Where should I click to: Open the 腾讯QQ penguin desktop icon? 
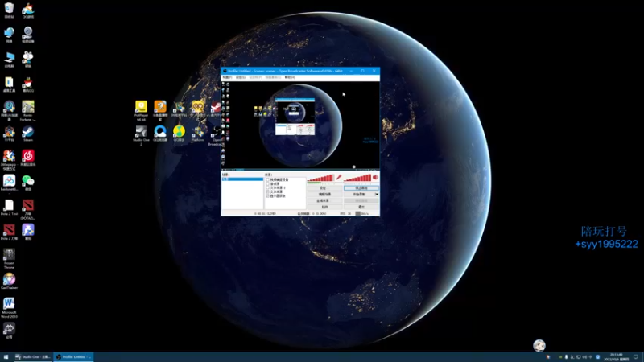(28, 84)
